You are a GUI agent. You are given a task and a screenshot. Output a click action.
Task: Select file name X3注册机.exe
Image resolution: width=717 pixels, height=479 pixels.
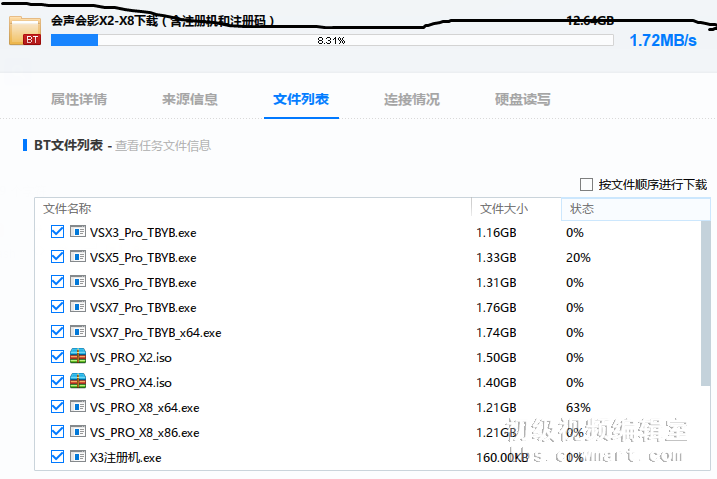[126, 458]
